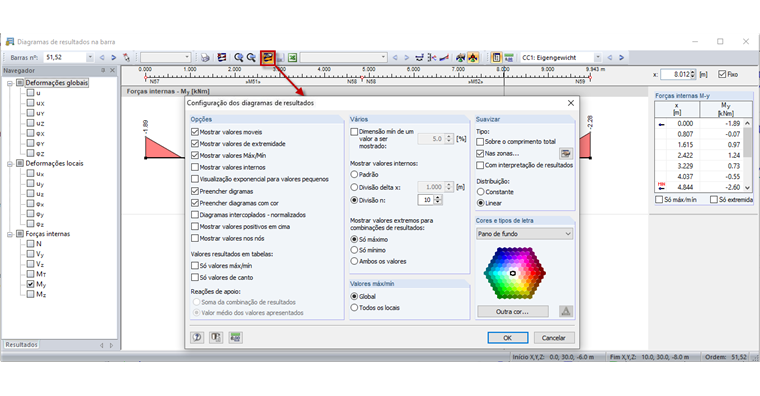Image resolution: width=760 pixels, height=396 pixels.
Task: Open the CC1: Eigengewicht load case dropdown
Action: pos(598,58)
